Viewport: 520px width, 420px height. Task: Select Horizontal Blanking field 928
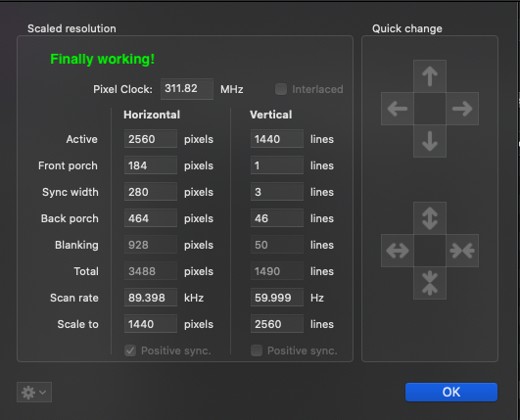pyautogui.click(x=151, y=245)
